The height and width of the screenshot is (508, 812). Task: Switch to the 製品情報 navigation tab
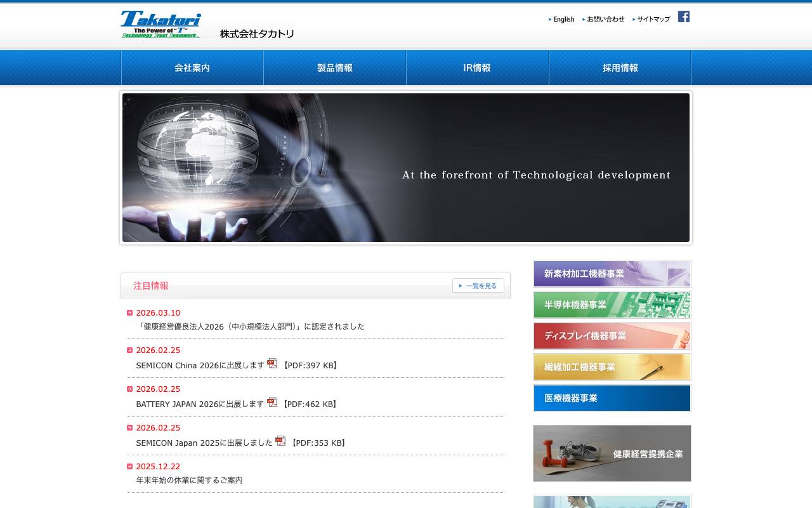pos(334,67)
